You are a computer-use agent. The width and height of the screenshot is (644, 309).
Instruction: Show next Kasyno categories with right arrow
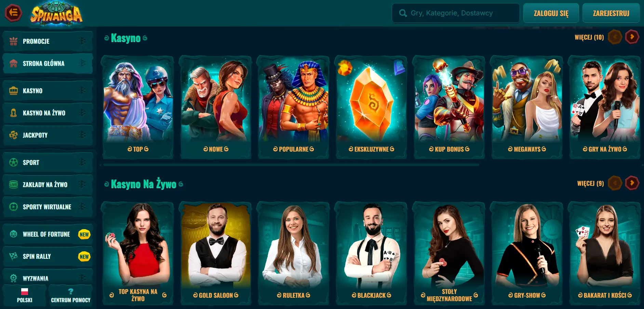(632, 37)
